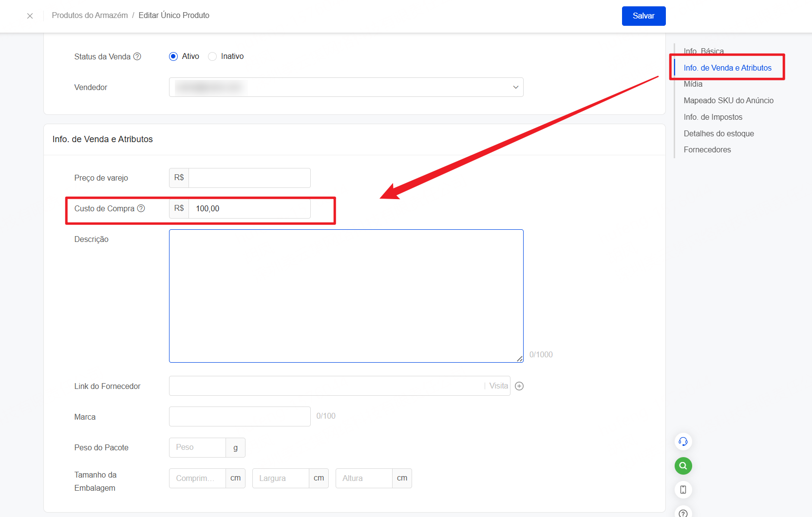Click the Largura package size field

281,478
